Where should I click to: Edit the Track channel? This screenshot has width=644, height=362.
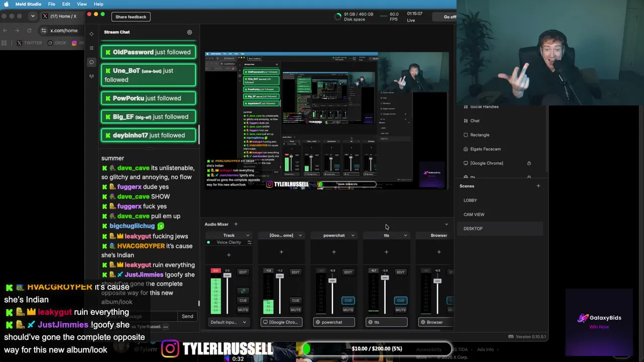point(243,273)
